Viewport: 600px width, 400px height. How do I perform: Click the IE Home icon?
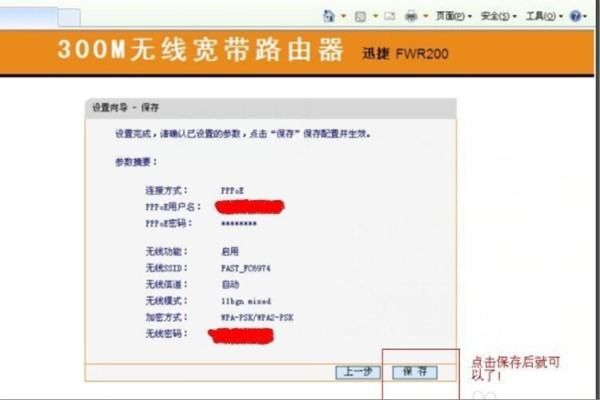(329, 16)
